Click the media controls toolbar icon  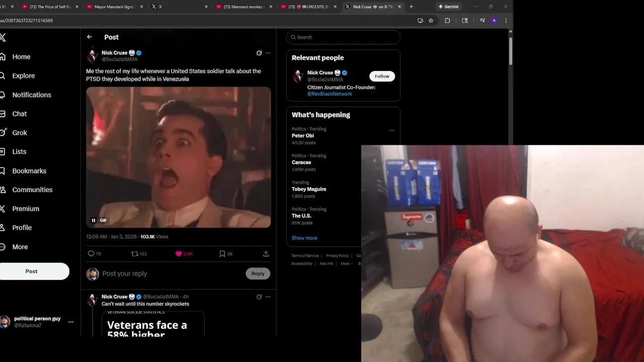[x=482, y=21]
